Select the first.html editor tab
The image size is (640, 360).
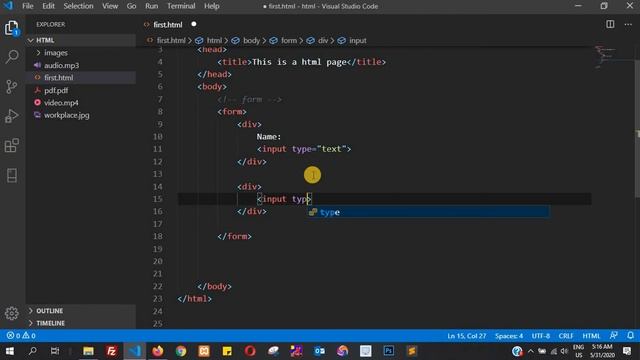coord(169,24)
